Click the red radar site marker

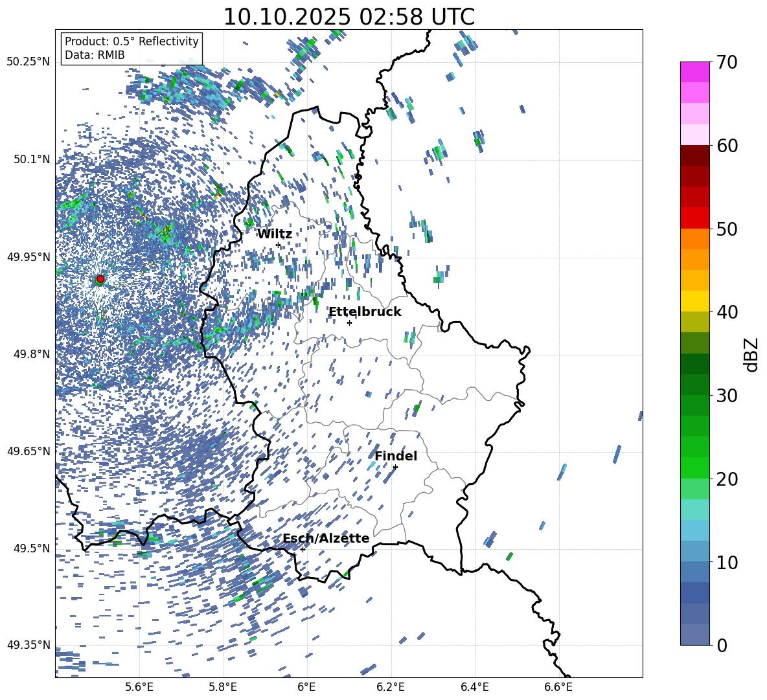[x=100, y=279]
